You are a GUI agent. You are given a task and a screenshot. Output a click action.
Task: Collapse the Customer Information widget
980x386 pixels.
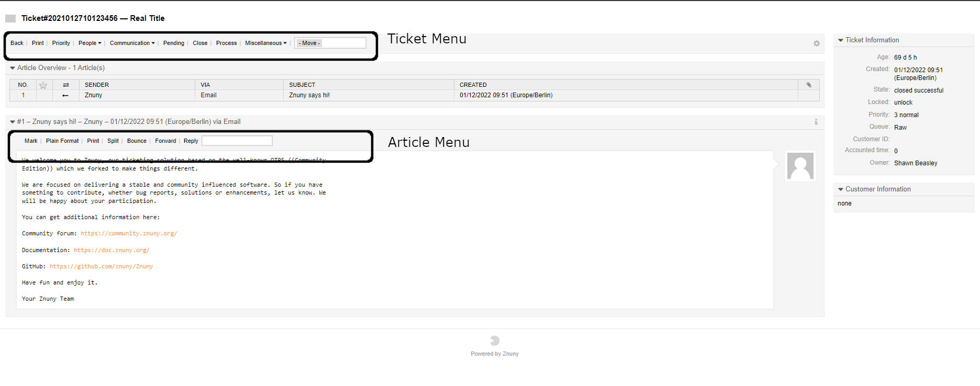click(x=841, y=189)
